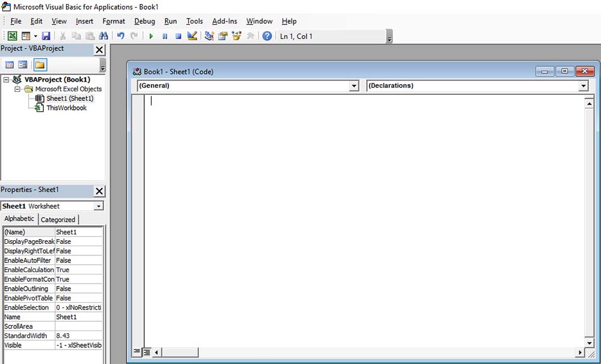The image size is (601, 364).
Task: Edit the (Name) property value Sheet1
Action: 79,232
